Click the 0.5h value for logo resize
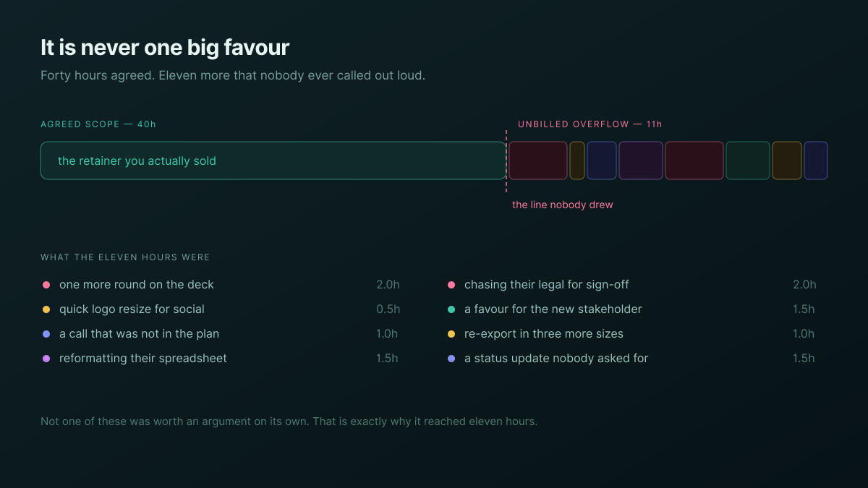This screenshot has width=868, height=488. point(388,309)
